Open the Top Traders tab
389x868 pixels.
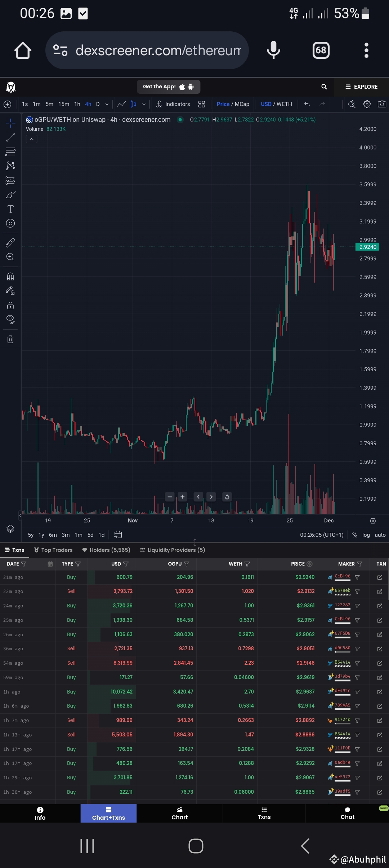click(x=53, y=550)
